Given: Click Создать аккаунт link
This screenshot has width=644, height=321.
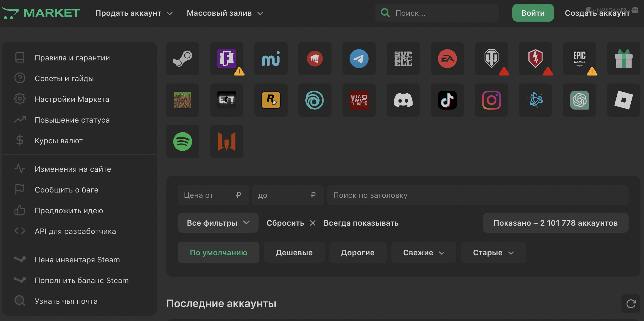Looking at the screenshot, I should [597, 13].
